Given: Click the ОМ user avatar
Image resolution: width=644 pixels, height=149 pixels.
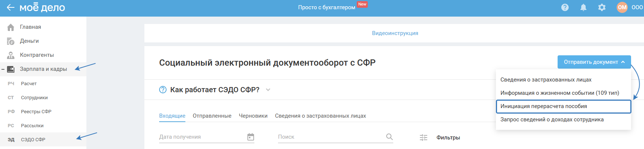Looking at the screenshot, I should tap(622, 7).
